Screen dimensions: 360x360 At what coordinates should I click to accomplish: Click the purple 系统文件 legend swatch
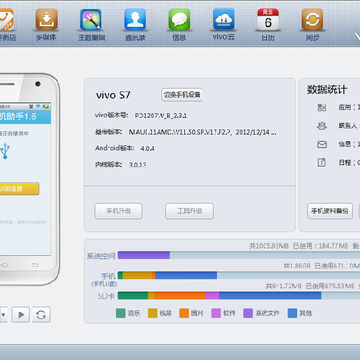point(248,313)
